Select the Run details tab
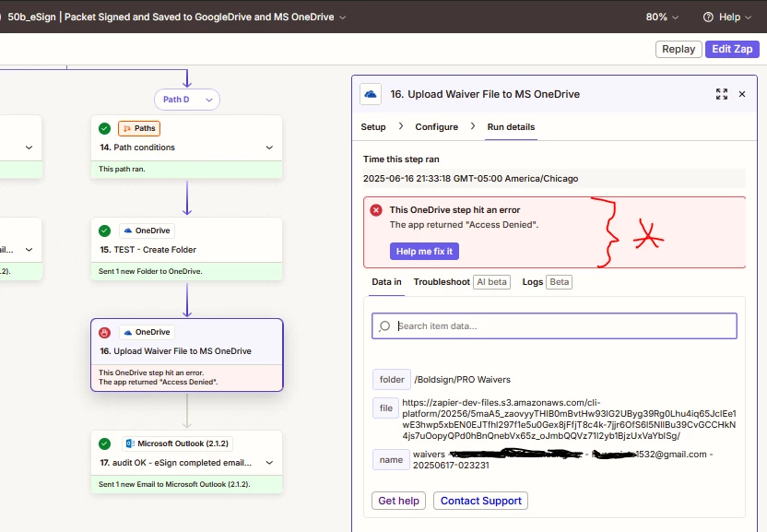767x532 pixels. [511, 126]
